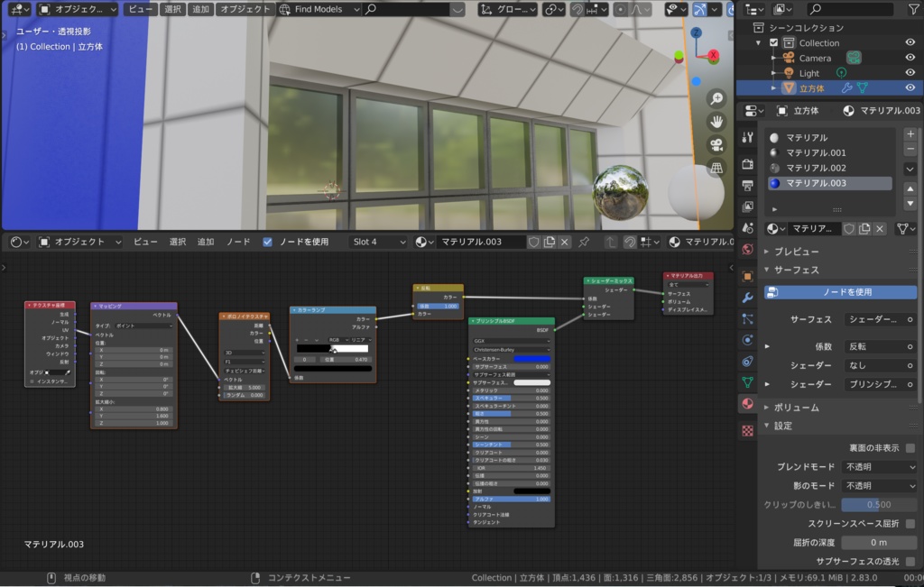The image size is (924, 587).
Task: Open viewport オブジェクト menu
Action: [245, 9]
